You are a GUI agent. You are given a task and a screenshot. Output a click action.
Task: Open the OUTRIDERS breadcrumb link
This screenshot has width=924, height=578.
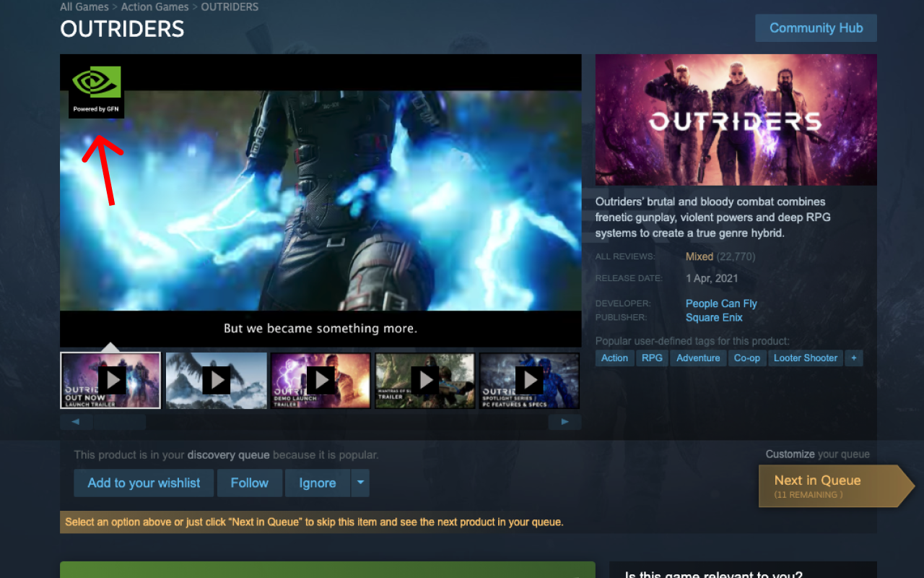tap(230, 7)
